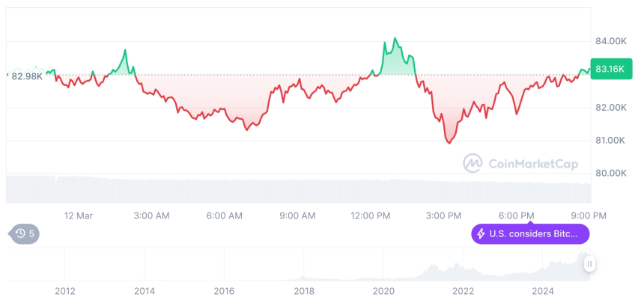This screenshot has width=644, height=300.
Task: Select year 2012 on the overview timeline
Action: pyautogui.click(x=64, y=291)
